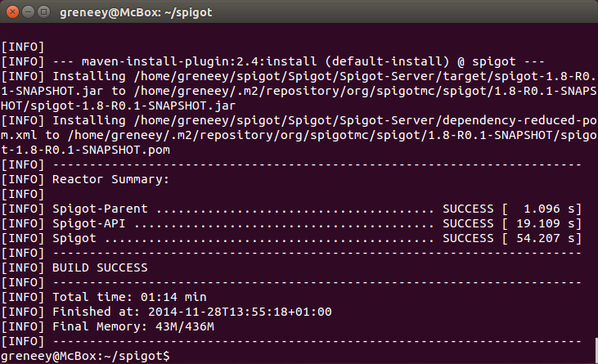Click the Reactor Summary heading text
This screenshot has width=598, height=364.
coord(110,179)
